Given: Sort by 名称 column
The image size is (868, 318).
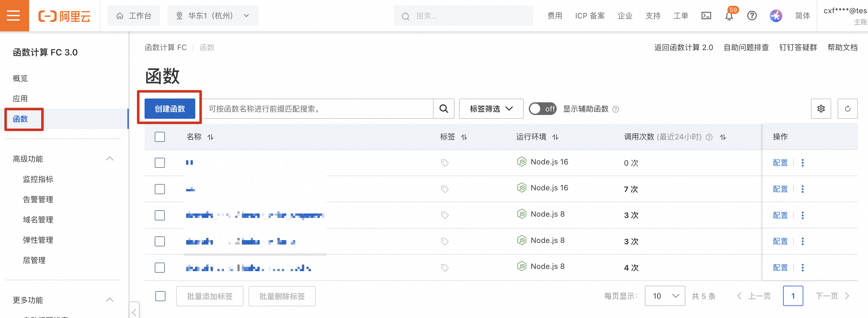Looking at the screenshot, I should [211, 137].
